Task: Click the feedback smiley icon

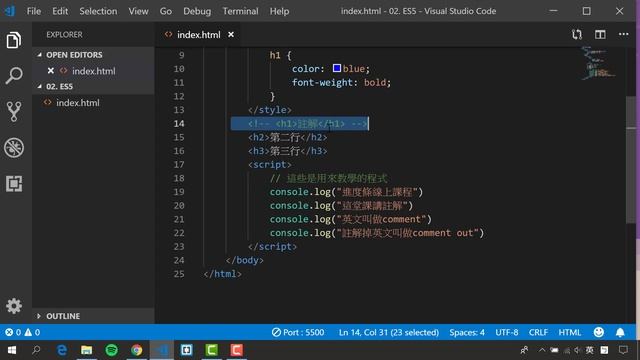Action: [x=599, y=332]
